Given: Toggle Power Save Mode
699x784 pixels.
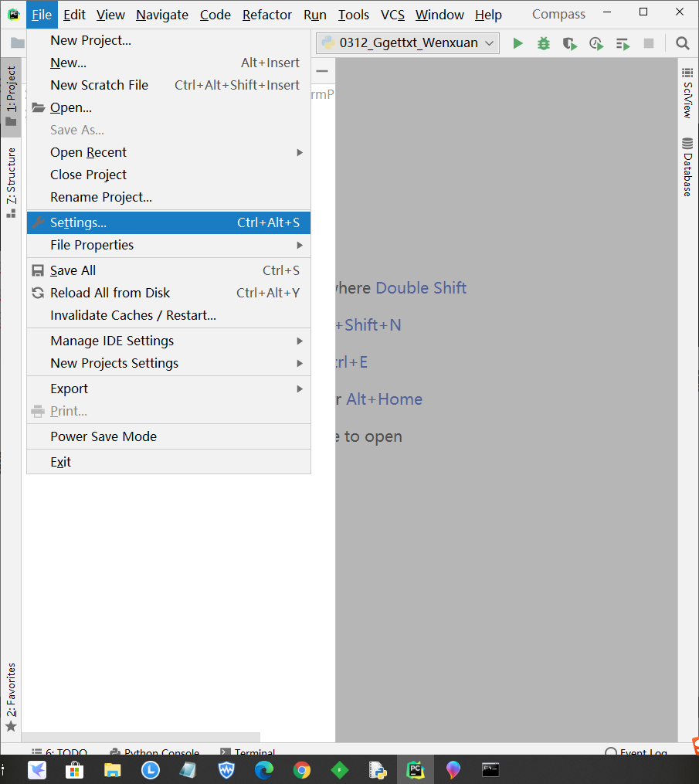Looking at the screenshot, I should click(168, 436).
